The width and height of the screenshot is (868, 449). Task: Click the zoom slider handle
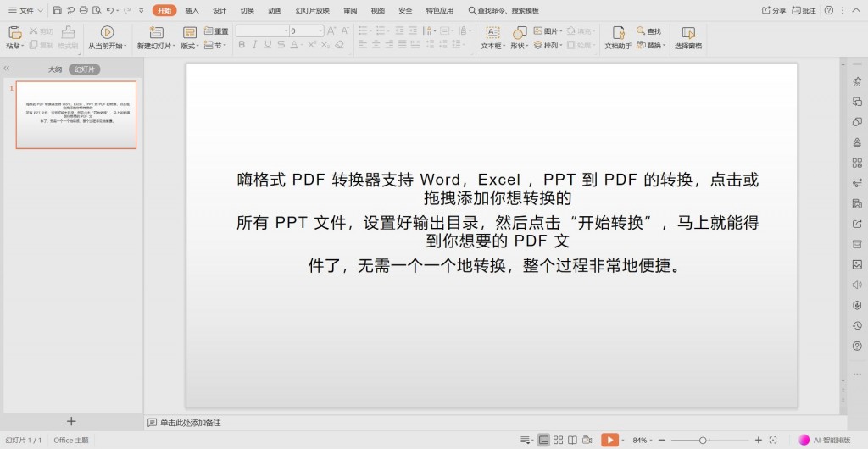pyautogui.click(x=702, y=441)
